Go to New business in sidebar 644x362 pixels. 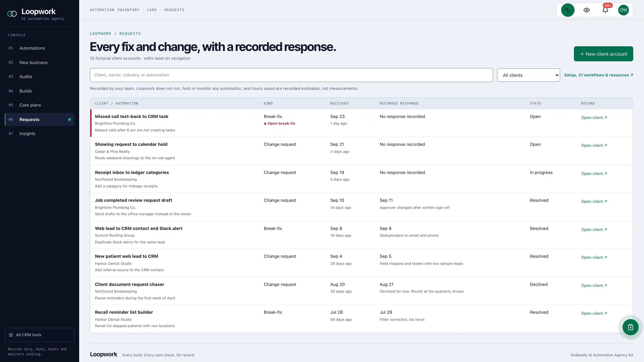[x=40, y=63]
